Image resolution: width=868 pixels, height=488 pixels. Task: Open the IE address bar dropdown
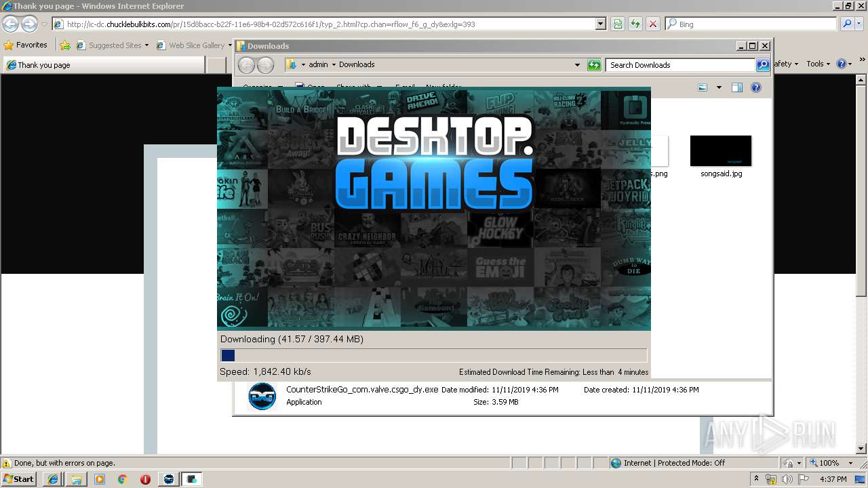click(x=600, y=24)
